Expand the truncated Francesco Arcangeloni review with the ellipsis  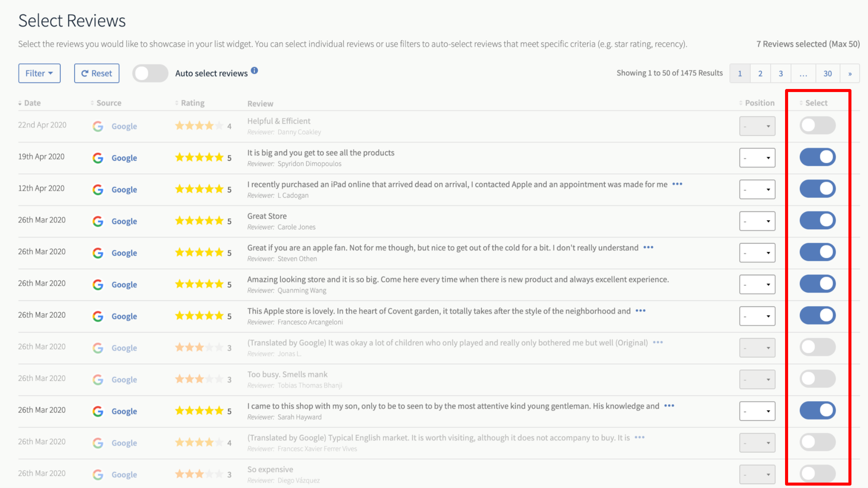click(x=640, y=311)
